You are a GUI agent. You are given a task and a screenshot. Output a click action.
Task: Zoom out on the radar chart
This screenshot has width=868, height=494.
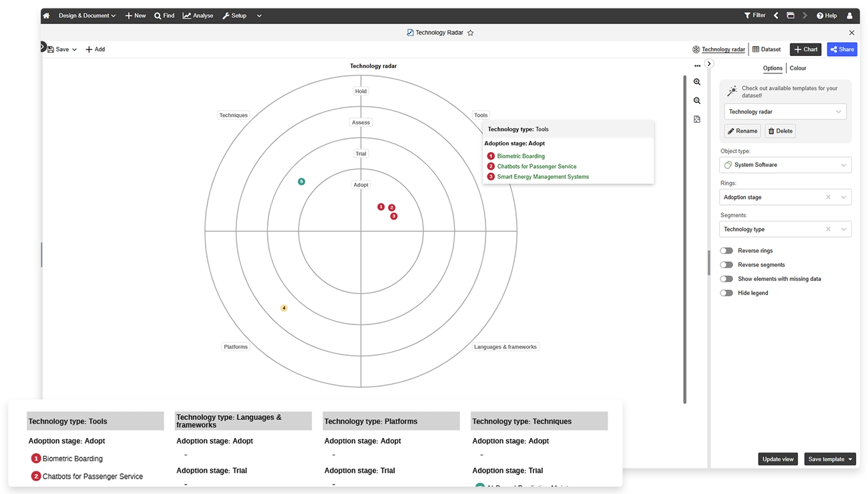[x=697, y=101]
